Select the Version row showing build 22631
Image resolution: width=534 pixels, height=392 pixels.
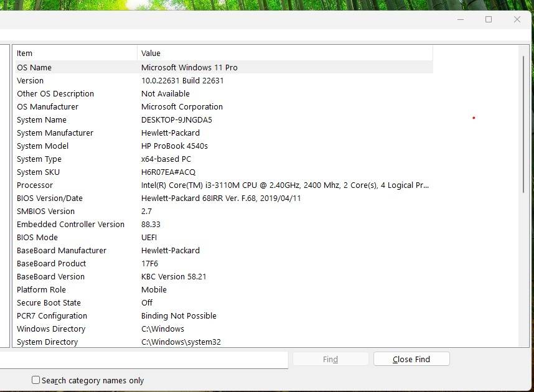click(187, 80)
